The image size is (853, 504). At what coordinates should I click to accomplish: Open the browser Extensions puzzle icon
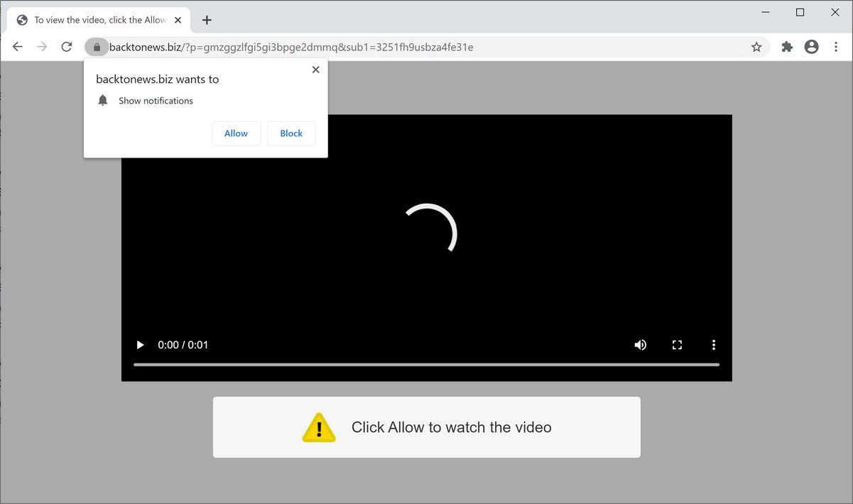pyautogui.click(x=786, y=46)
